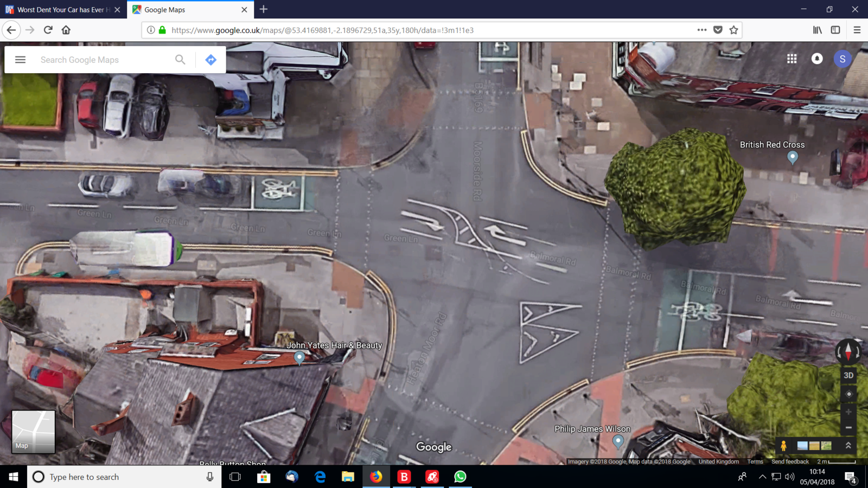Click the Send feedback link
Screen dimensions: 868x488
[x=790, y=462]
